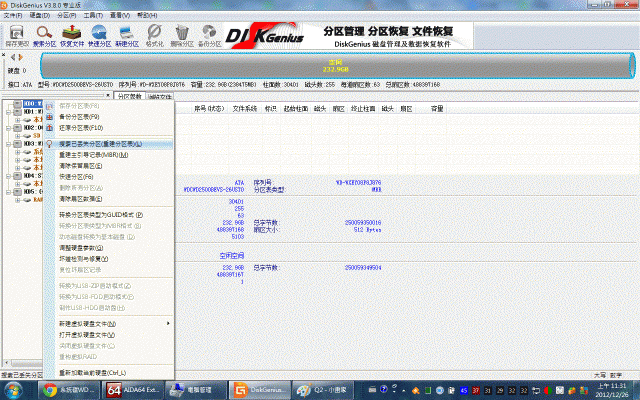Screen dimensions: 640x400
Task: Choose 坏道检测与修复 in context menu
Action: [109, 259]
